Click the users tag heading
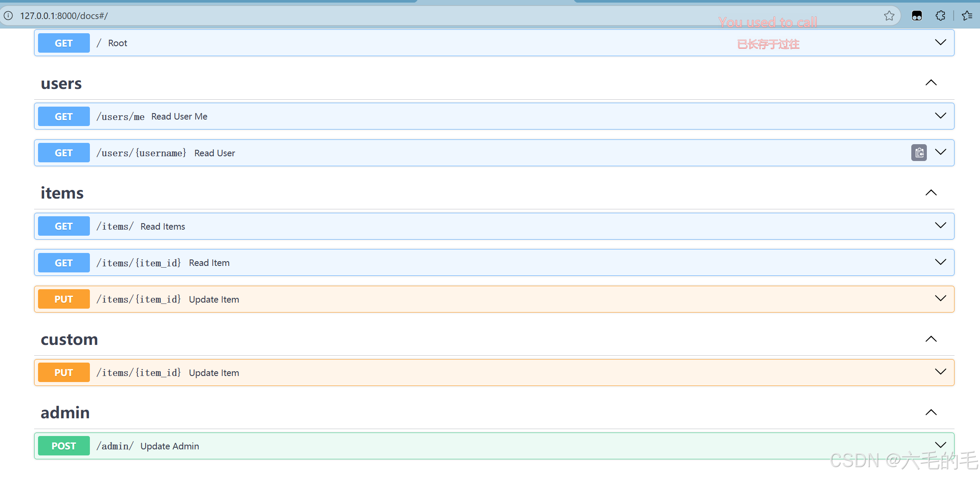This screenshot has width=980, height=477. pyautogui.click(x=61, y=83)
